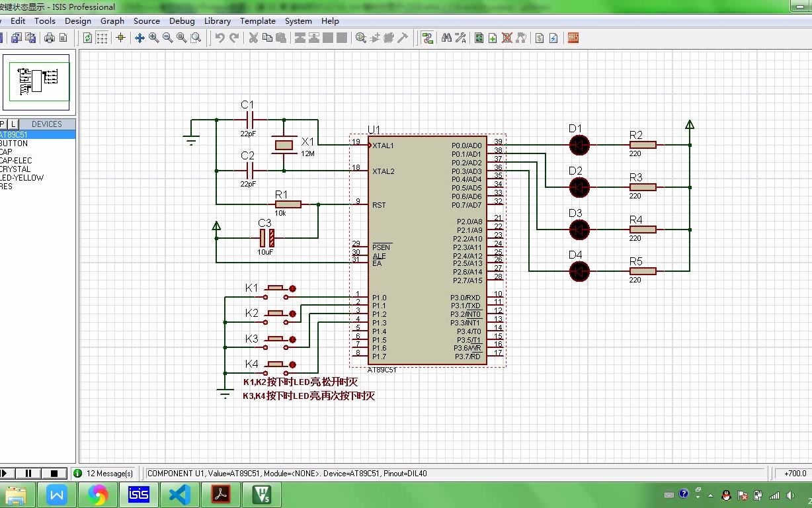
Task: Select LED-YELLOW in the devices list
Action: point(22,177)
